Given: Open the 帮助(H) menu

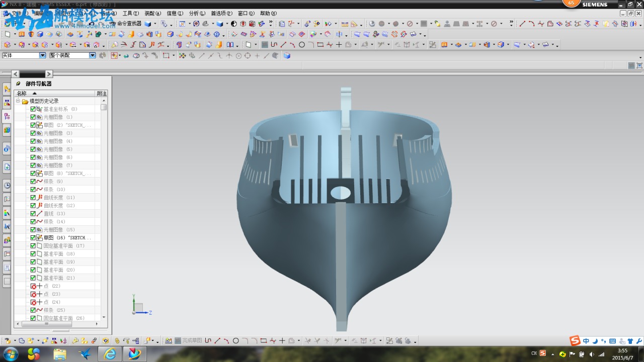Looking at the screenshot, I should pyautogui.click(x=268, y=14).
